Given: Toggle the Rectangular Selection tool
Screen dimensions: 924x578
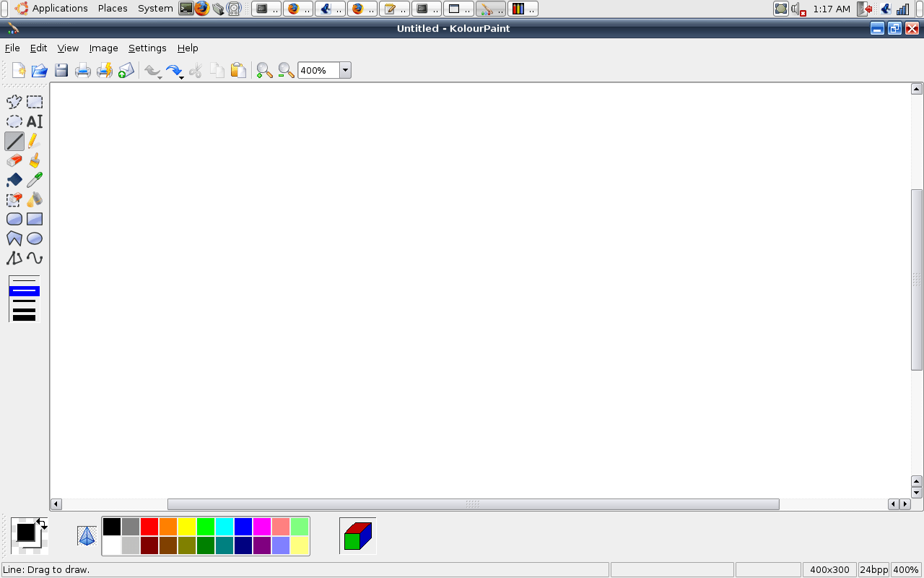Looking at the screenshot, I should 35,101.
